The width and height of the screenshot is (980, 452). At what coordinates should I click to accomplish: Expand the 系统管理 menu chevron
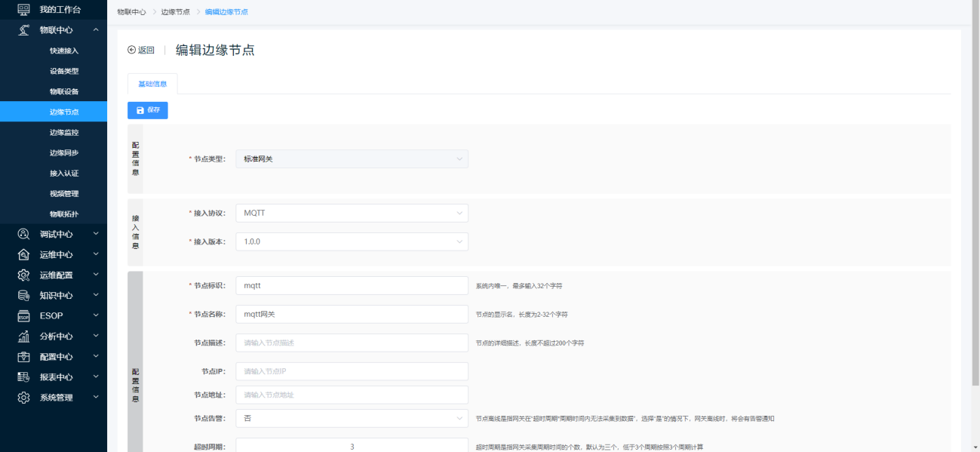coord(96,397)
